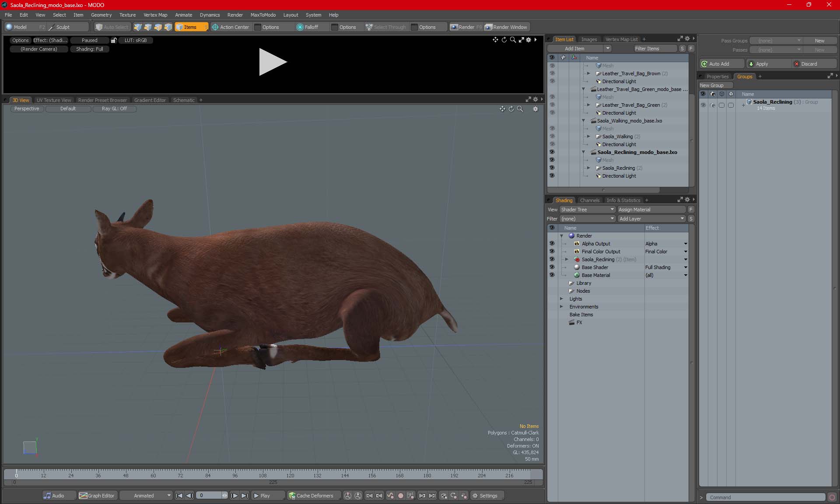Click the 3D viewport pan arrows icon

[502, 109]
